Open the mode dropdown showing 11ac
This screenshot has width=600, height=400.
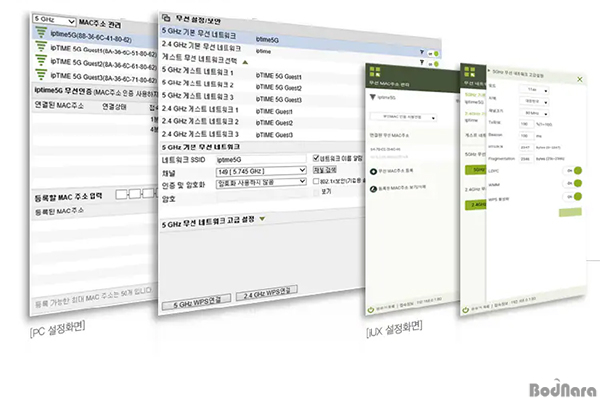(534, 90)
